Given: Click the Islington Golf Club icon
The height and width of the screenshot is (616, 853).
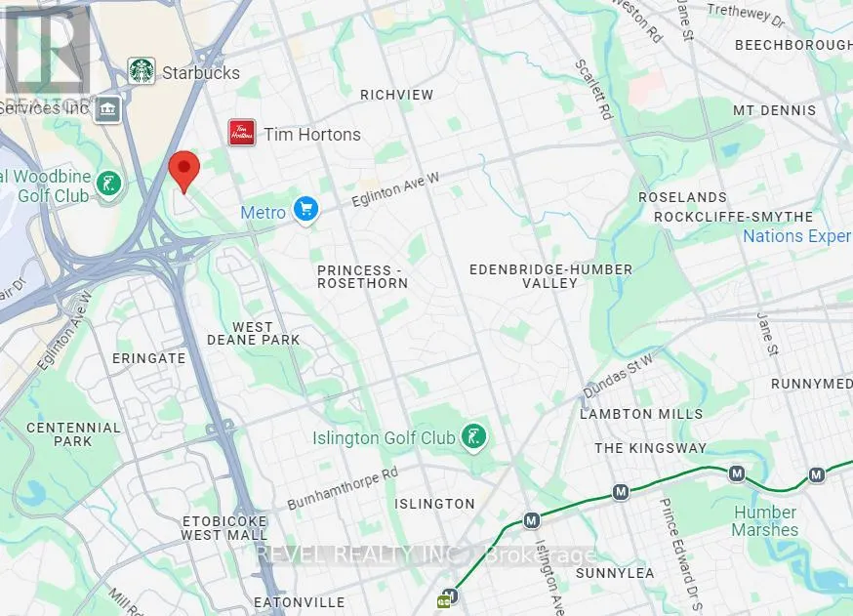Looking at the screenshot, I should pos(473,437).
